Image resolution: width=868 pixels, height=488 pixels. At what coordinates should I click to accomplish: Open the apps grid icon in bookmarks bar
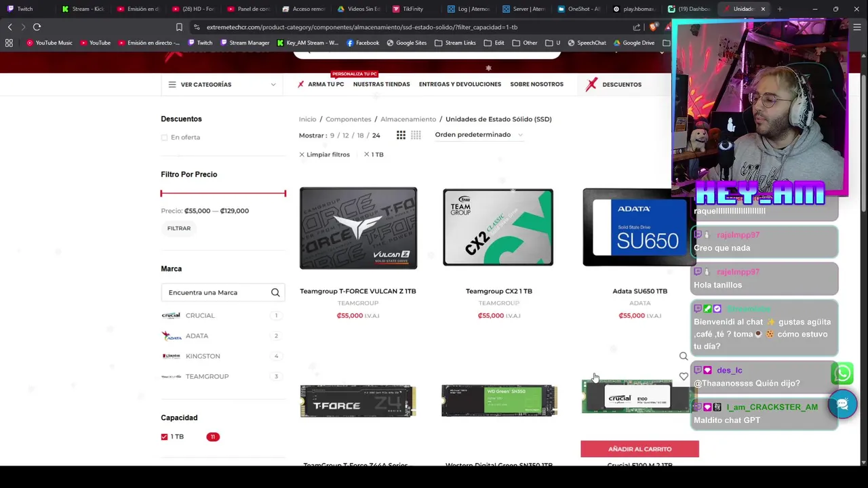(9, 43)
